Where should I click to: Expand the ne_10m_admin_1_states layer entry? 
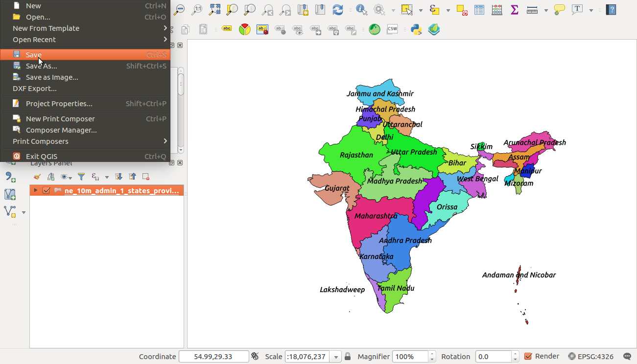click(35, 190)
